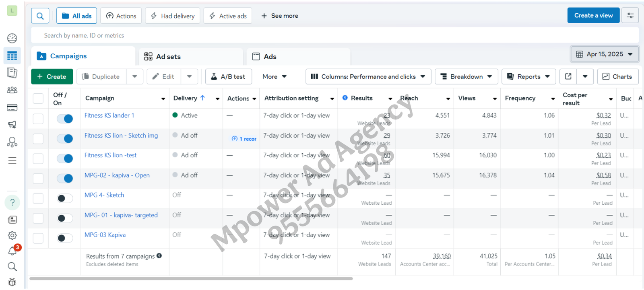Open the 1 recommendation action for Fitness KS lion
644x290 pixels.
244,138
